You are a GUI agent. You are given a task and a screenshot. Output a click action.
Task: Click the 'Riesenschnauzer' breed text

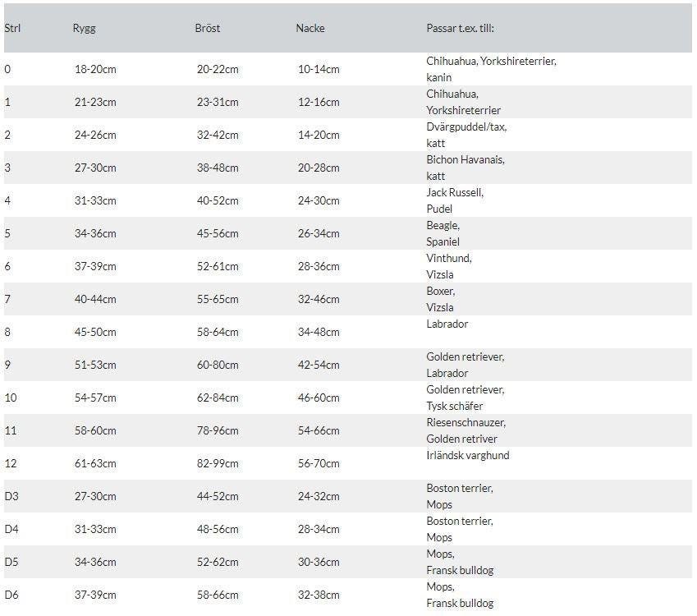[x=465, y=422]
